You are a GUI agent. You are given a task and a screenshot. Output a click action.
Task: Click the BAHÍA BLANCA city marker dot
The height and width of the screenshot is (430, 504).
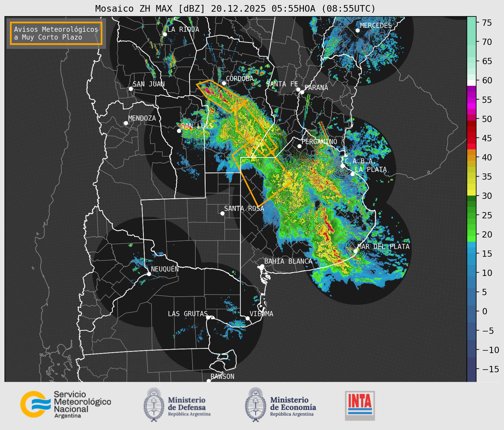262,266
